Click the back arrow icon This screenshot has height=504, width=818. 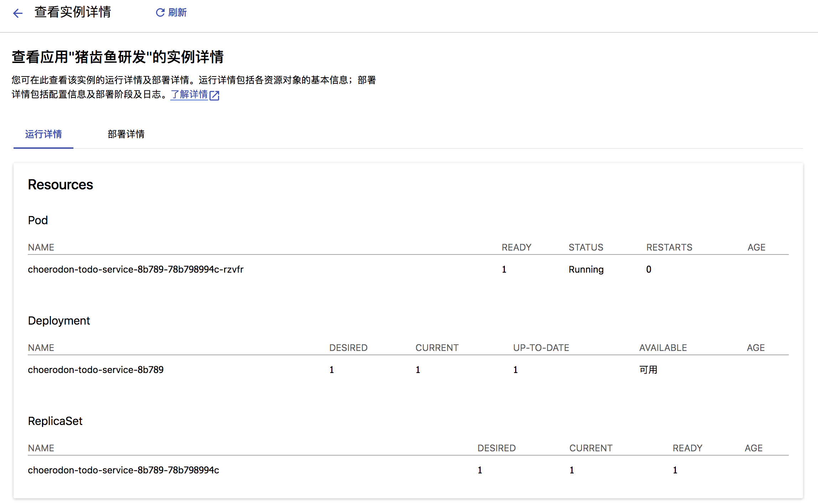[x=18, y=14]
